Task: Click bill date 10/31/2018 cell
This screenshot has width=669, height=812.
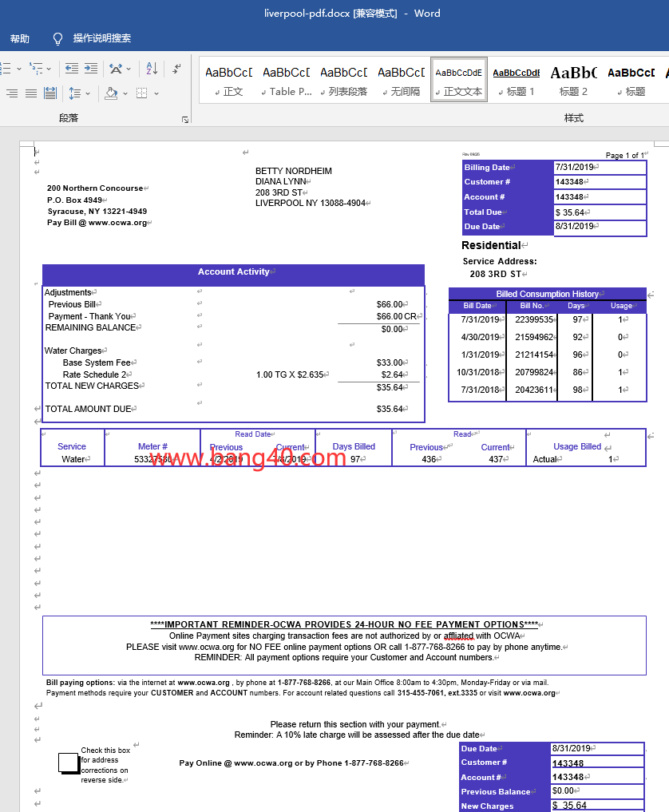Action: [x=478, y=372]
